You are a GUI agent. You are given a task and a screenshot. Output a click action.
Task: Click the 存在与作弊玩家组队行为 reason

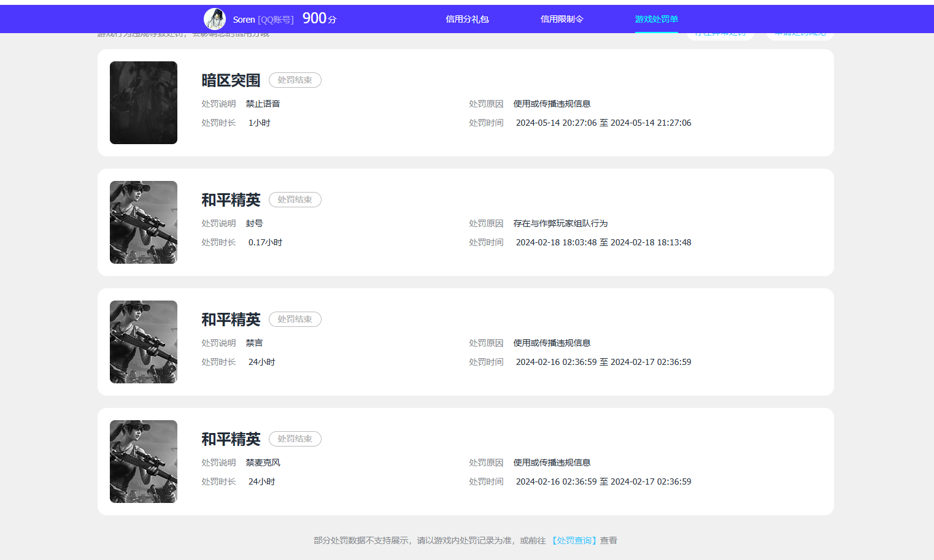pos(560,223)
